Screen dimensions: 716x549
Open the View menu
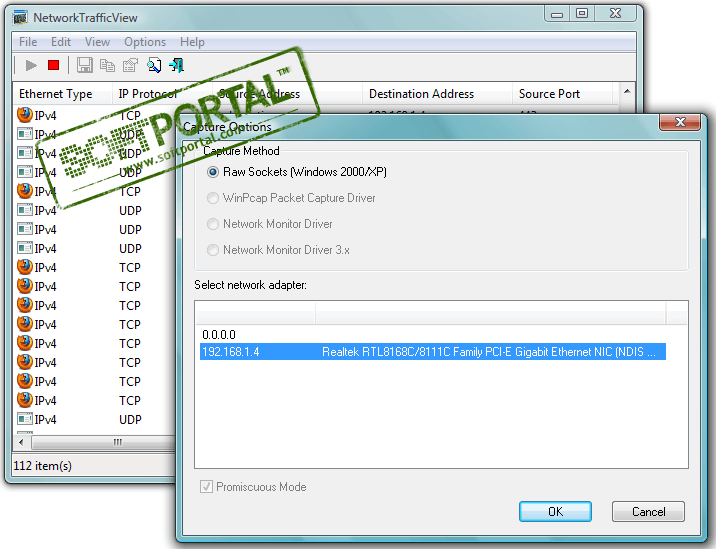tap(97, 42)
